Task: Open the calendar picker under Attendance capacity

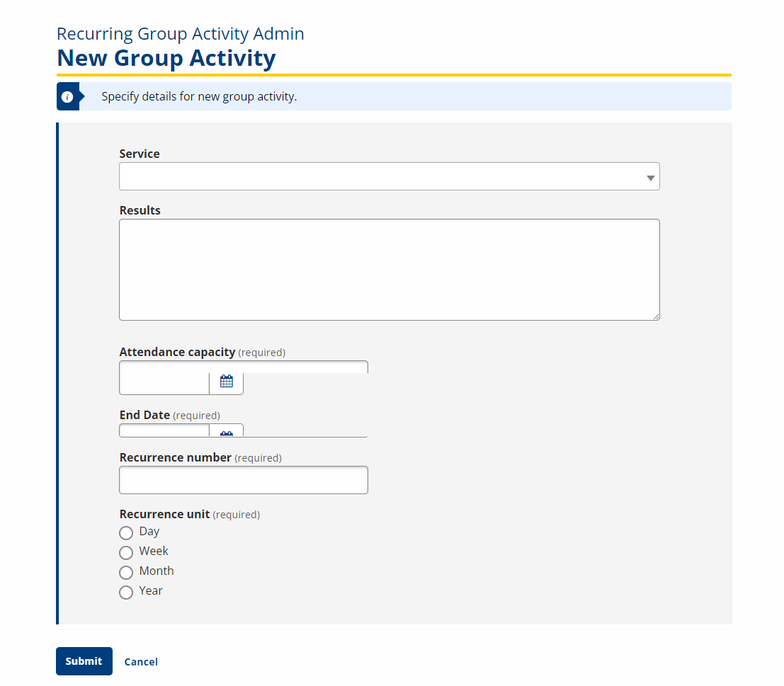Action: tap(227, 382)
